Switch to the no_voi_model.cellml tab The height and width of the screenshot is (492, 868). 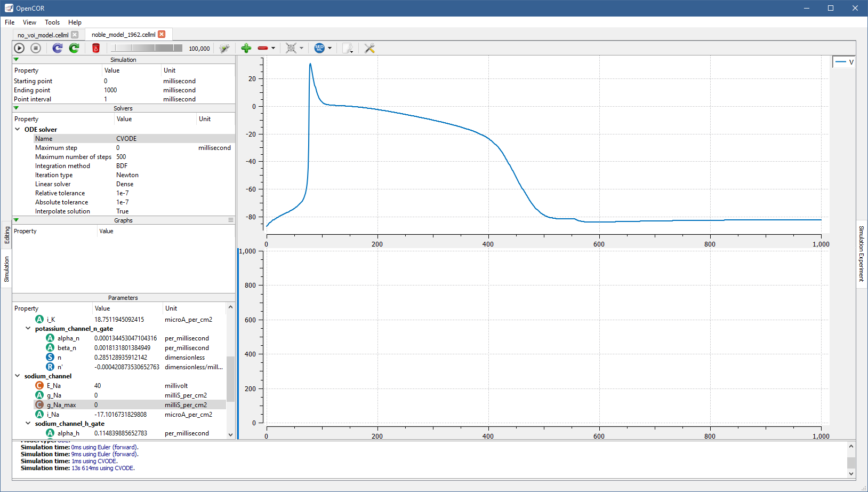click(43, 35)
